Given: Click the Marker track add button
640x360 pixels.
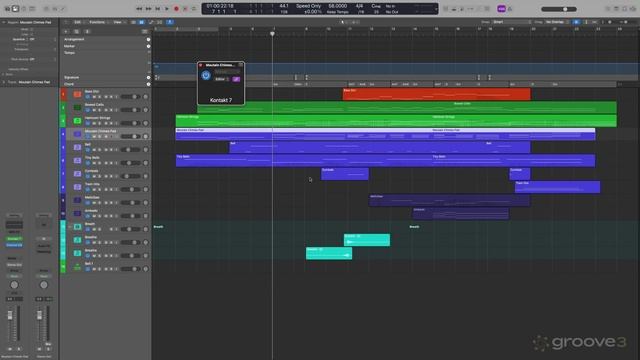Looking at the screenshot, I should 149,47.
